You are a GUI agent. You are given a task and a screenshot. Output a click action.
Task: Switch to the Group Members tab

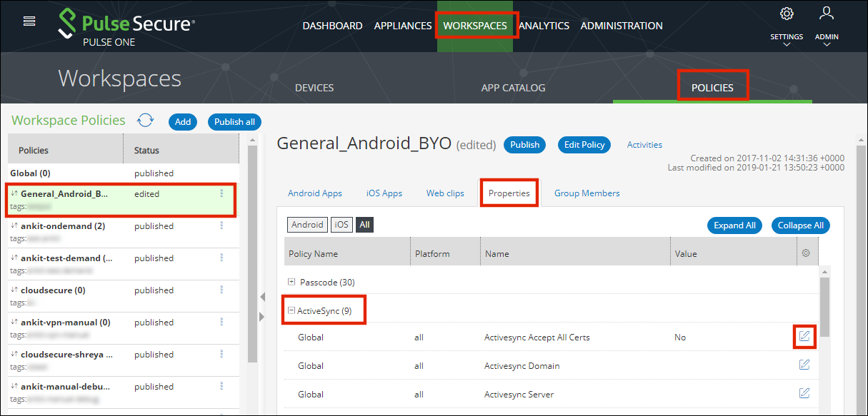click(587, 193)
